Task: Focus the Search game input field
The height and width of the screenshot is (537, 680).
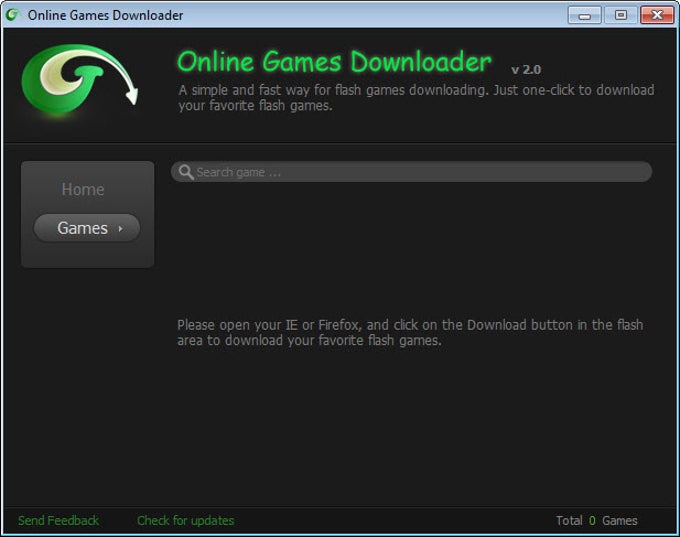Action: point(411,172)
